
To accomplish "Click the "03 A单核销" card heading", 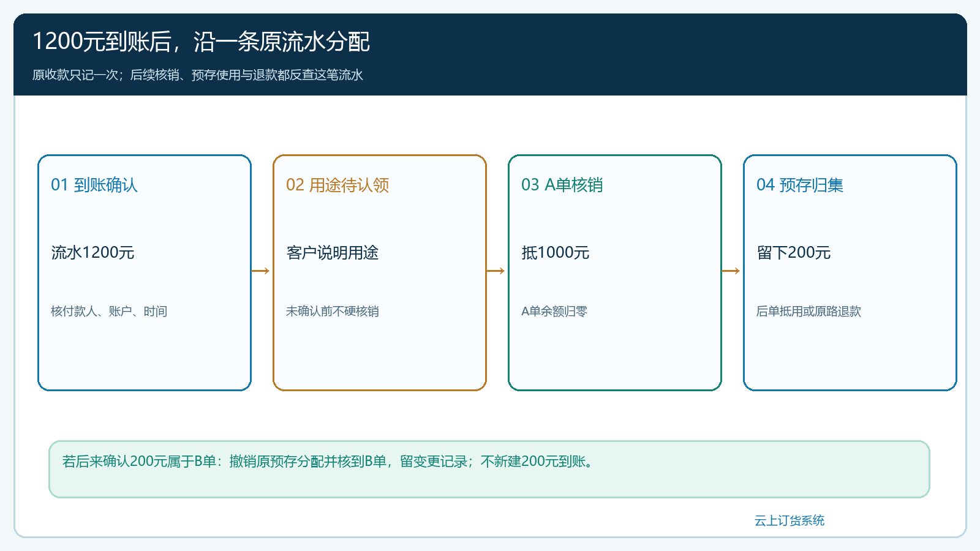I will click(562, 185).
